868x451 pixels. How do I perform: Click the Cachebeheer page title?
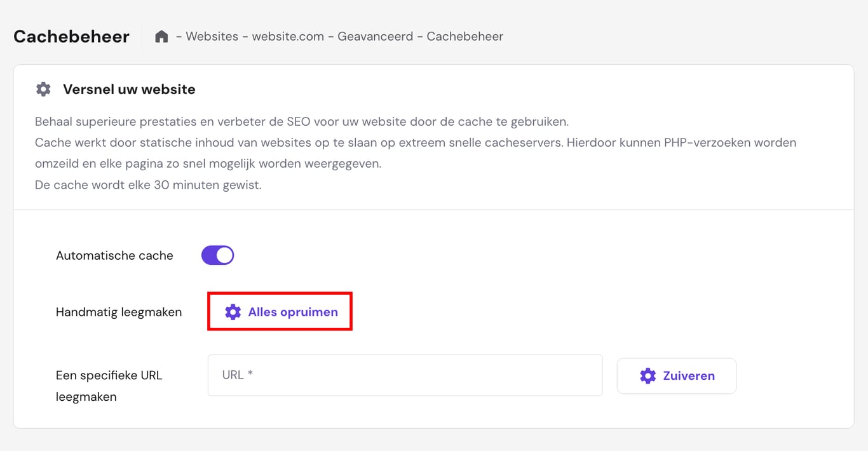point(71,36)
